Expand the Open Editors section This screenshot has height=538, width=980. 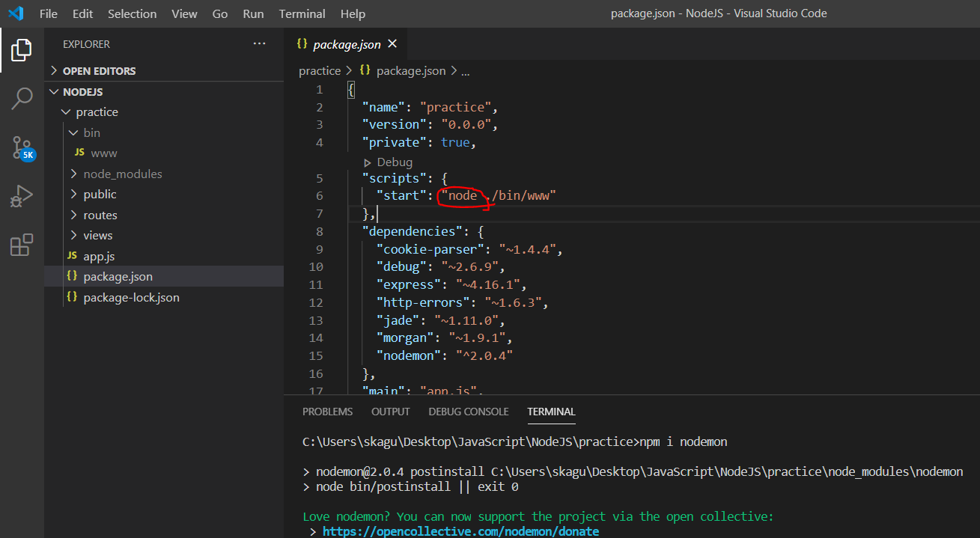(x=54, y=70)
